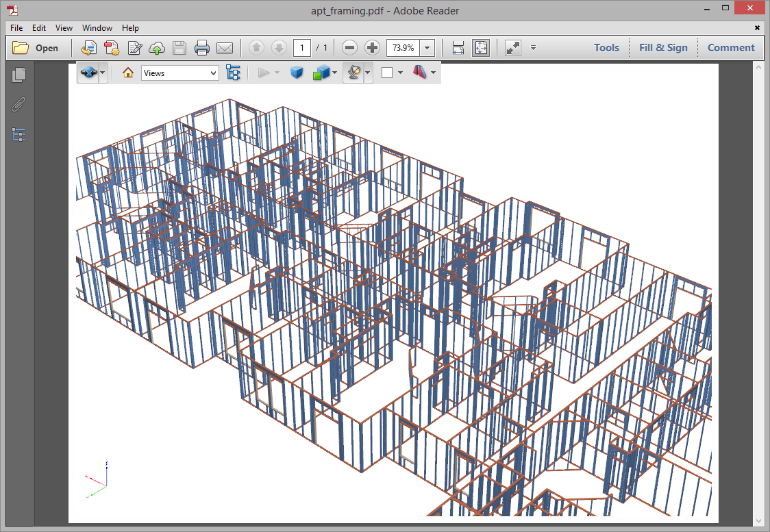Screen dimensions: 770x532
Task: Click the Open folder icon
Action: [21, 48]
